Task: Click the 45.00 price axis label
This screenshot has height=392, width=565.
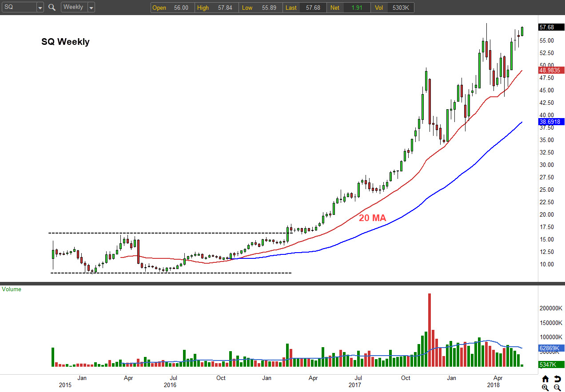Action: [546, 90]
